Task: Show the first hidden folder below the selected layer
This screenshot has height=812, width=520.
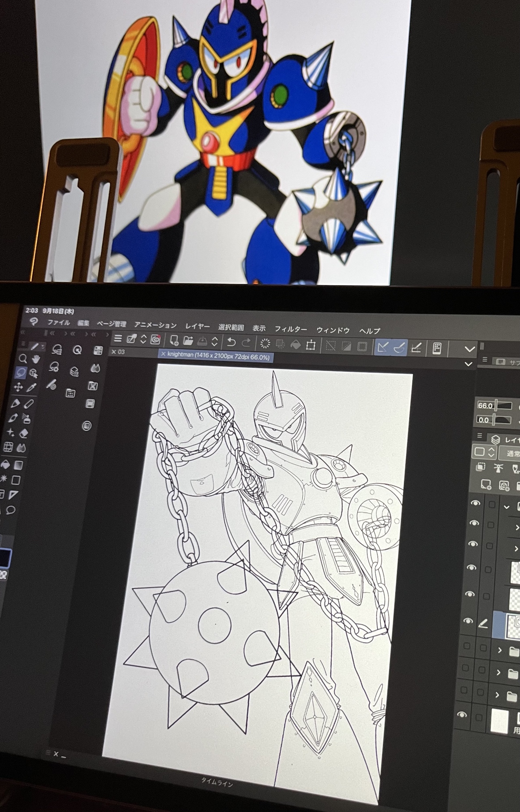Action: point(467,646)
